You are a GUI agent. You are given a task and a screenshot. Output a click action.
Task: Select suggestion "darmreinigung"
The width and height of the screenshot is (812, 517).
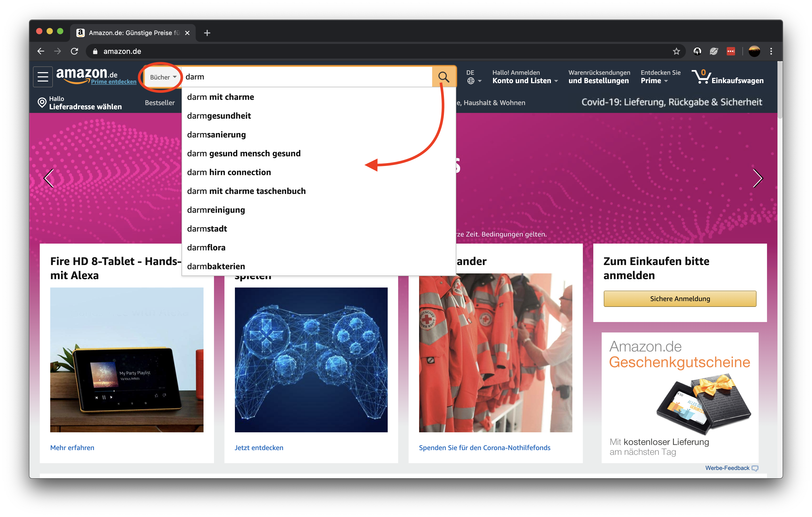(x=319, y=210)
